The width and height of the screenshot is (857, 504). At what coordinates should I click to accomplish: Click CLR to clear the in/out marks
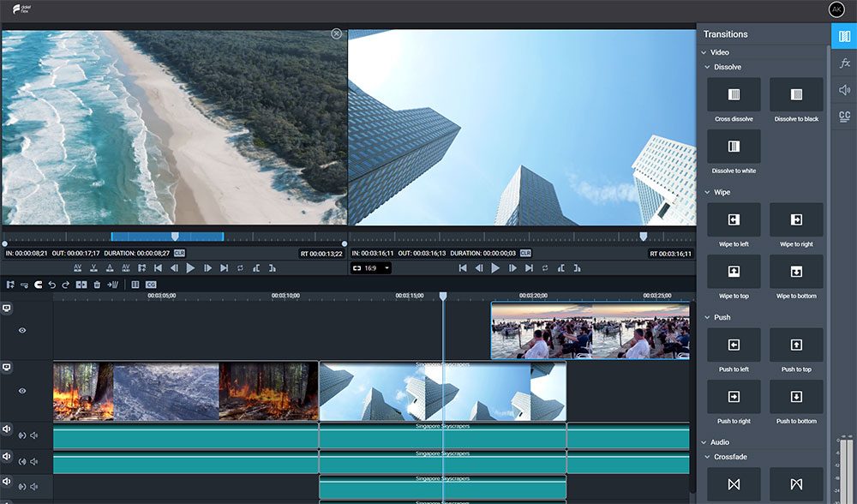pos(177,253)
